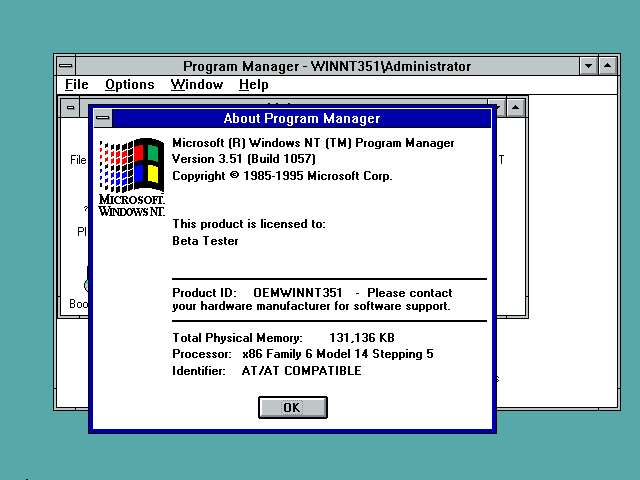Click the 'OEMWINNT351' product ID value
This screenshot has width=640, height=480.
tap(298, 293)
